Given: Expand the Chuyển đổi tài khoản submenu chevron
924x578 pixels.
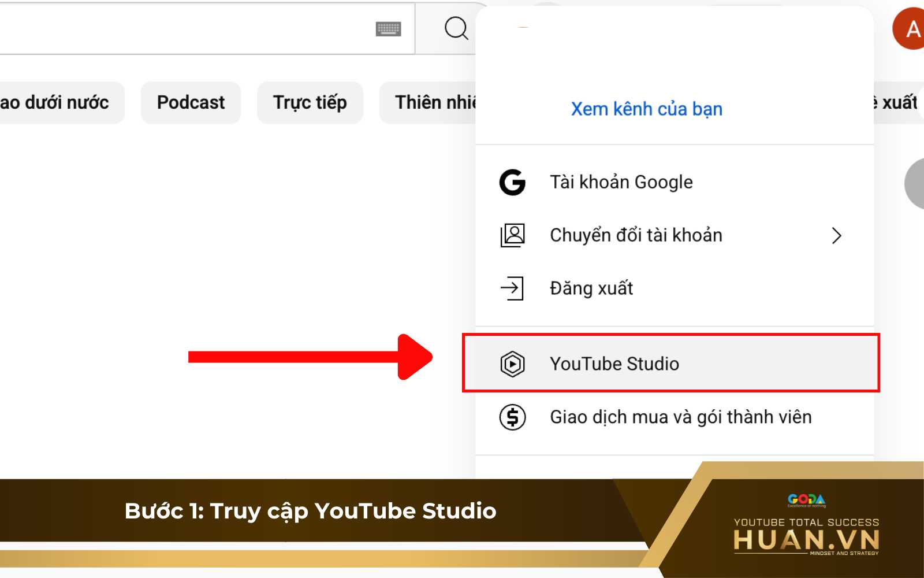Looking at the screenshot, I should click(x=836, y=235).
